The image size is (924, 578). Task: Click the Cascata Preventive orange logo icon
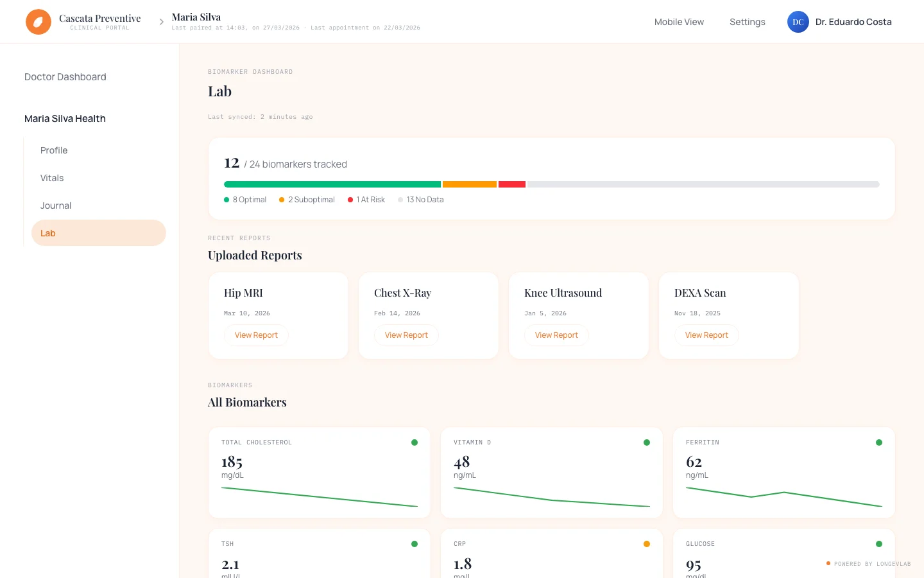point(38,22)
